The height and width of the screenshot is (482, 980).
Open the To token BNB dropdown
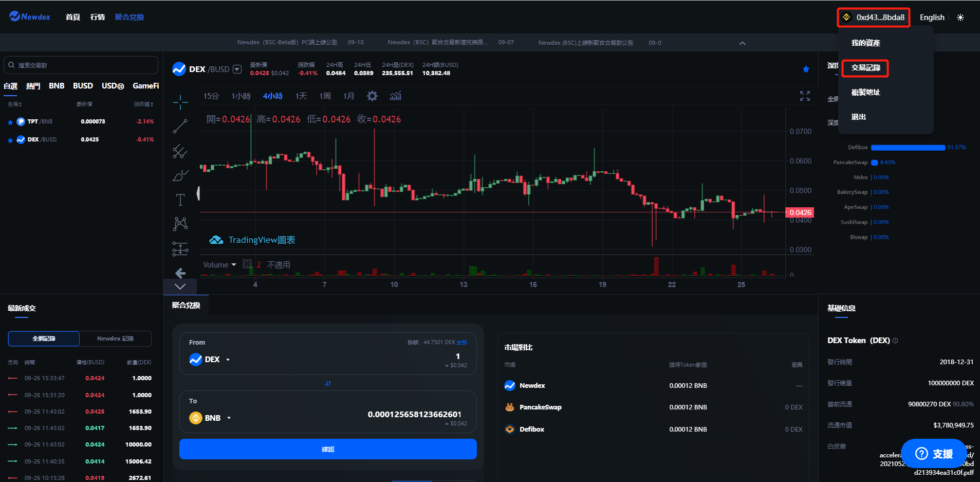pos(210,418)
